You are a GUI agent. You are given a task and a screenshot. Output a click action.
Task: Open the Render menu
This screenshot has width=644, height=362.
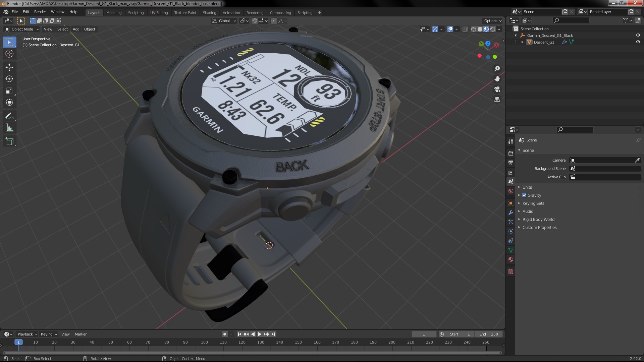(40, 12)
